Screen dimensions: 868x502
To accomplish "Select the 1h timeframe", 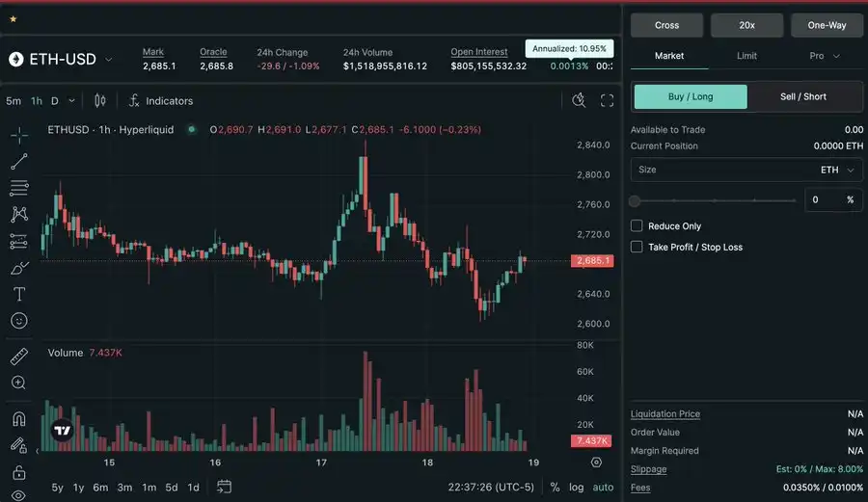I will pos(37,101).
